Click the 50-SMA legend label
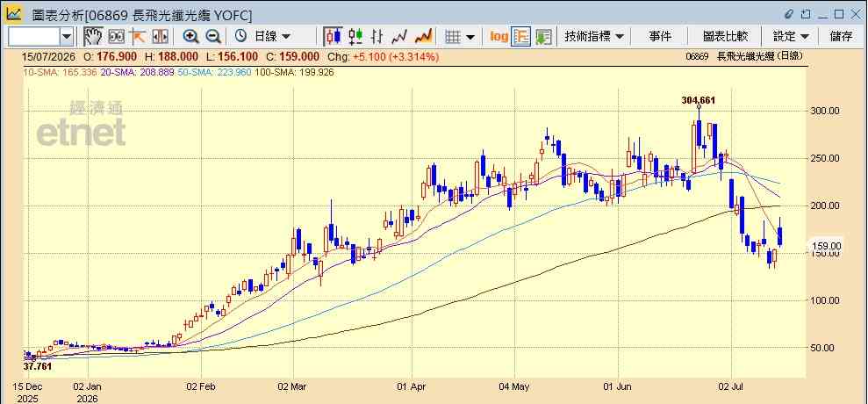The height and width of the screenshot is (404, 868). [215, 72]
